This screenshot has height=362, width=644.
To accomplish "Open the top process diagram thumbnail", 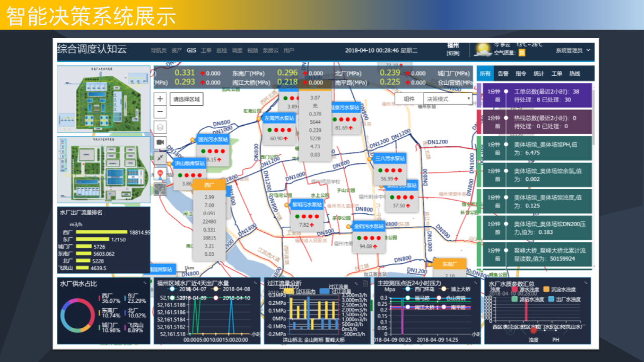I will tap(104, 99).
